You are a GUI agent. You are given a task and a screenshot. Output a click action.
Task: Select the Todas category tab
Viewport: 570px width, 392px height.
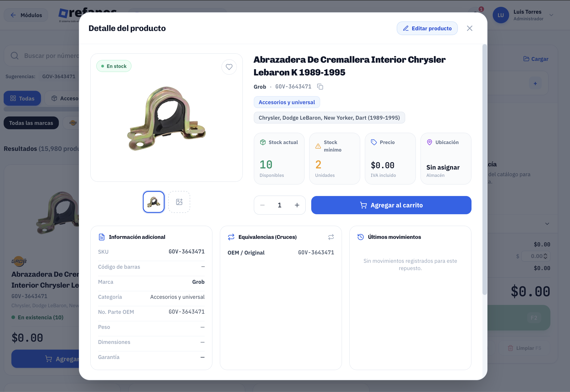pyautogui.click(x=22, y=98)
